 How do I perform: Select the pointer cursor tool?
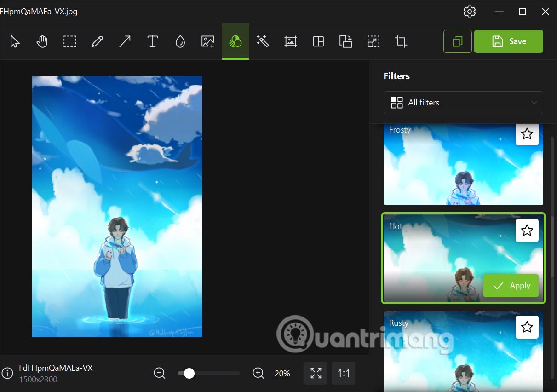[15, 42]
